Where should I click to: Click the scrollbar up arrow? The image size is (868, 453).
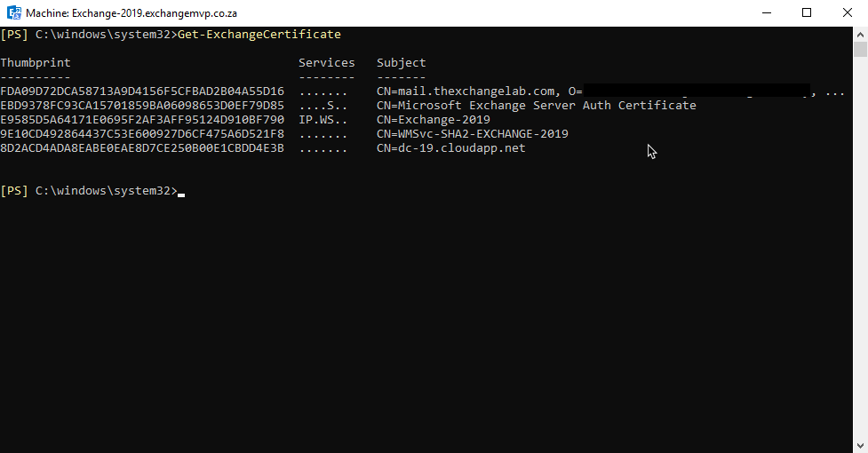coord(860,34)
